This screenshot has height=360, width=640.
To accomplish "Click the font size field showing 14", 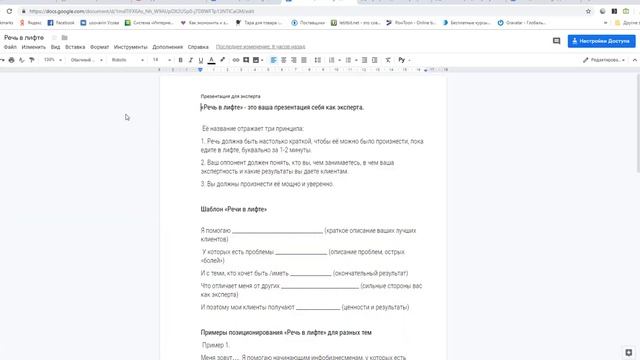I will pyautogui.click(x=156, y=60).
